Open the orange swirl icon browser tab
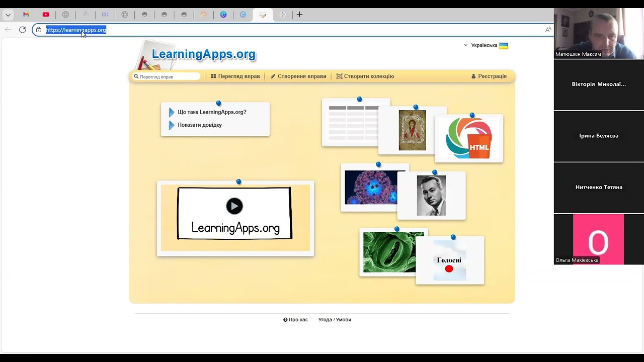This screenshot has width=644, height=362. click(x=204, y=15)
